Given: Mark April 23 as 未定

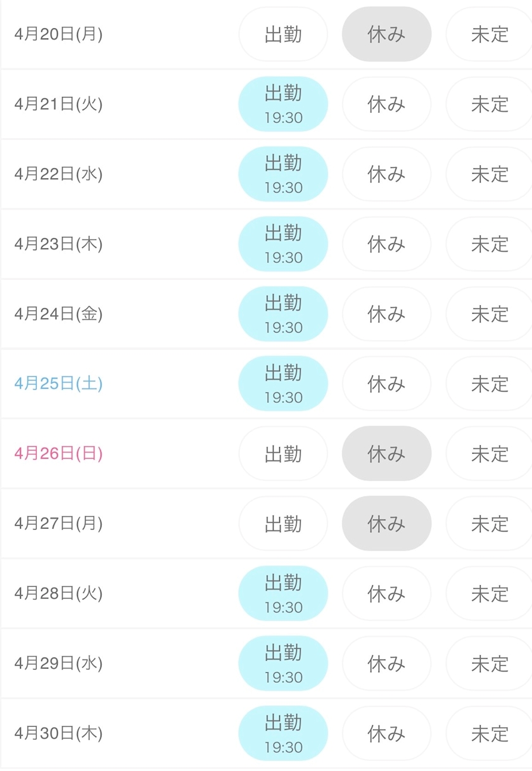Looking at the screenshot, I should point(489,244).
